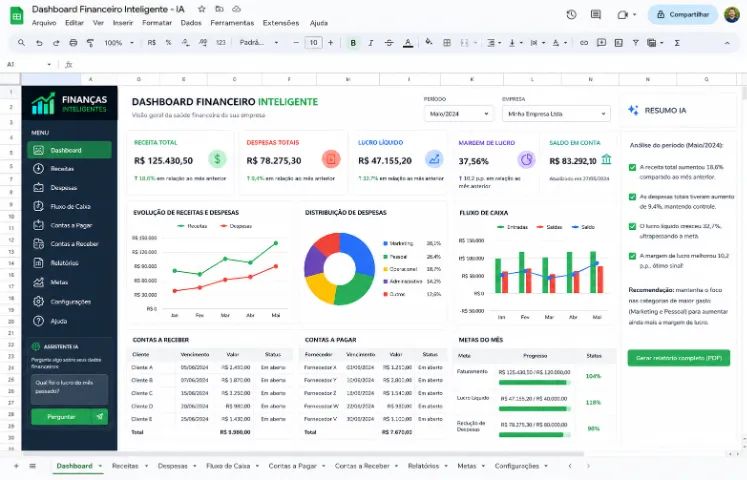Viewport: 747px width, 480px height.
Task: Apply strikethrough formatting
Action: pyautogui.click(x=389, y=43)
